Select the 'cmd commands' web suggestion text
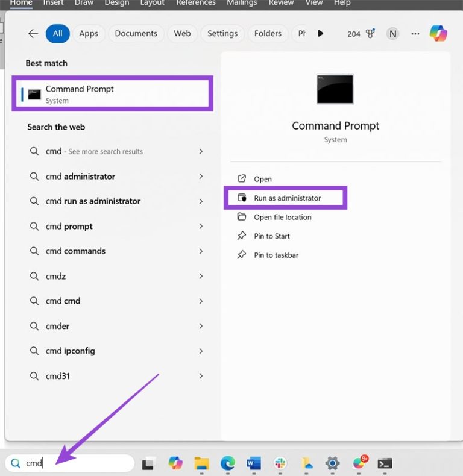463x476 pixels. click(x=75, y=251)
